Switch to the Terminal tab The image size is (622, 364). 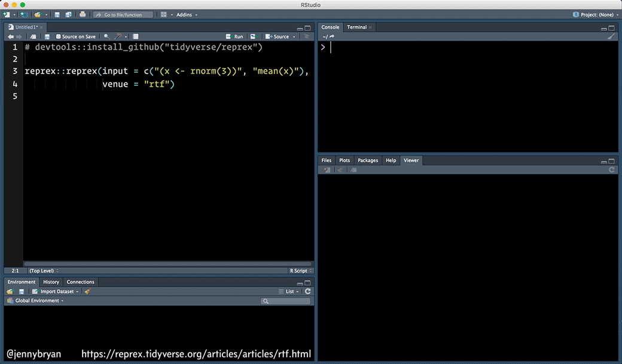point(356,27)
